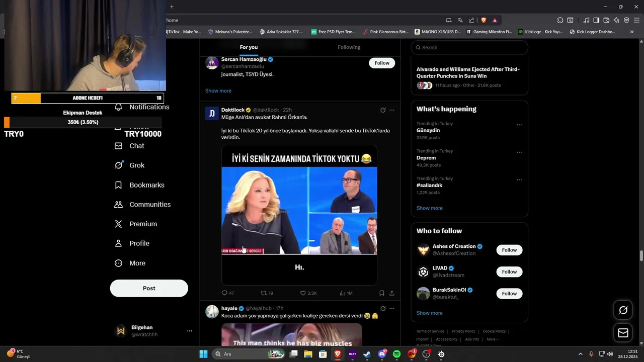644x362 pixels.
Task: Follow Ashes of Creation
Action: point(509,250)
